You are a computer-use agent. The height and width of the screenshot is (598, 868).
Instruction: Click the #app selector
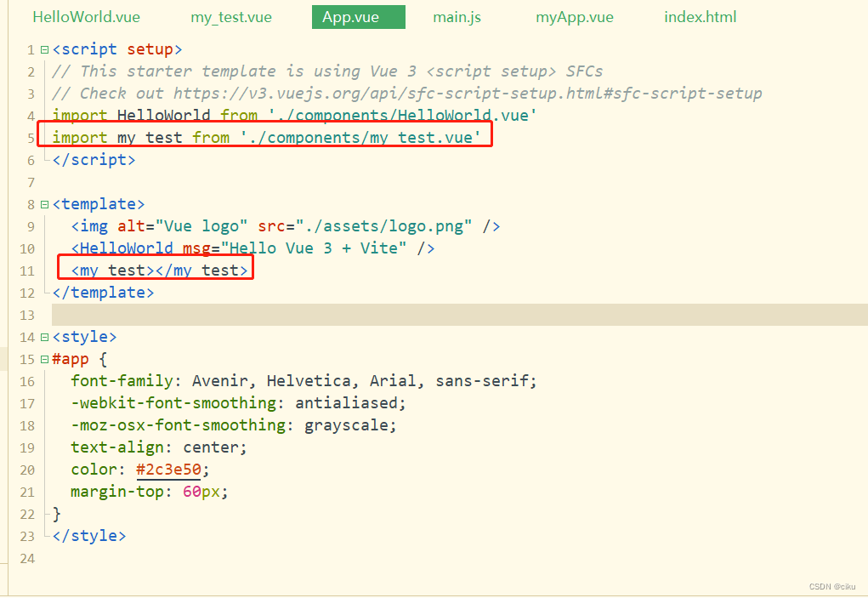[71, 359]
